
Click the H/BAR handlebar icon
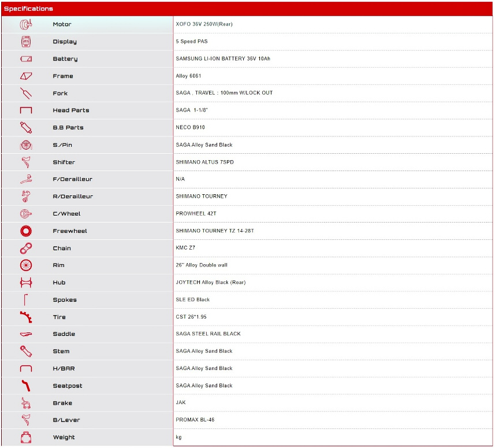pos(26,368)
